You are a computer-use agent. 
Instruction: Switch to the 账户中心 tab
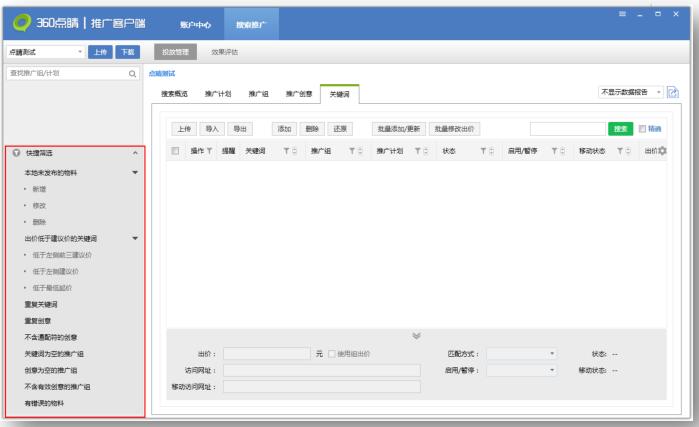pos(195,21)
